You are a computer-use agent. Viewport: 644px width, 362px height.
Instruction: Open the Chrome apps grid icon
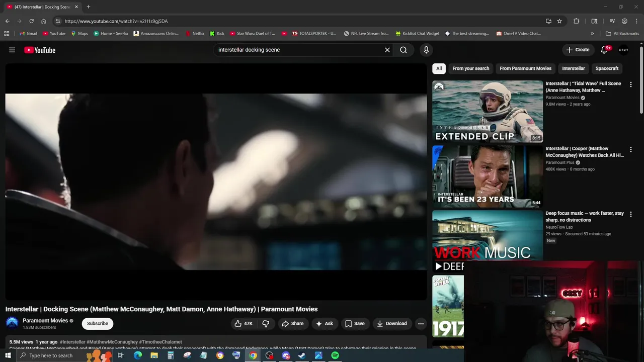coord(7,33)
